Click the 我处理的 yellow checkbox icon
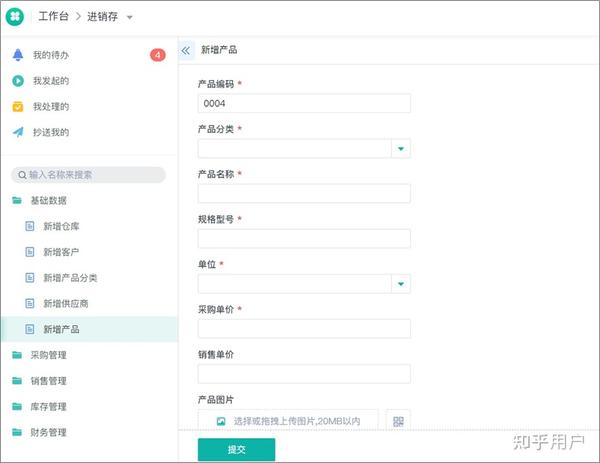 tap(17, 107)
